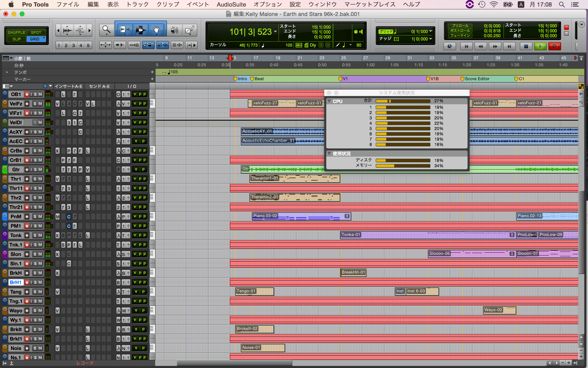Expand the テンポ ruler
The image size is (588, 368).
pos(7,72)
